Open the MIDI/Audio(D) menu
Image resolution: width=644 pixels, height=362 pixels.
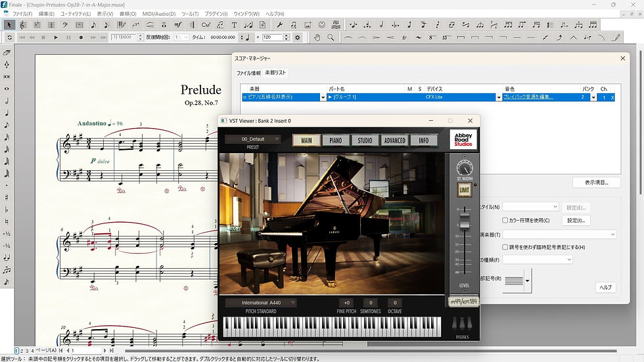click(x=159, y=14)
